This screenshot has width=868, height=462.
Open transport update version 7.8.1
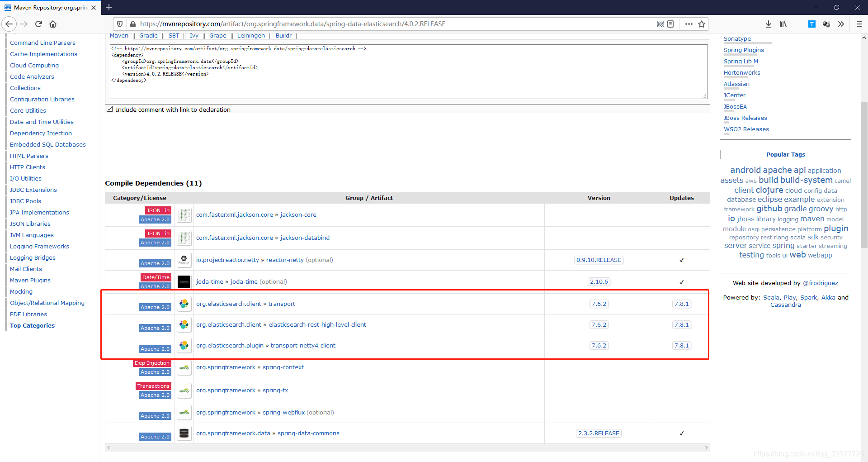point(681,304)
